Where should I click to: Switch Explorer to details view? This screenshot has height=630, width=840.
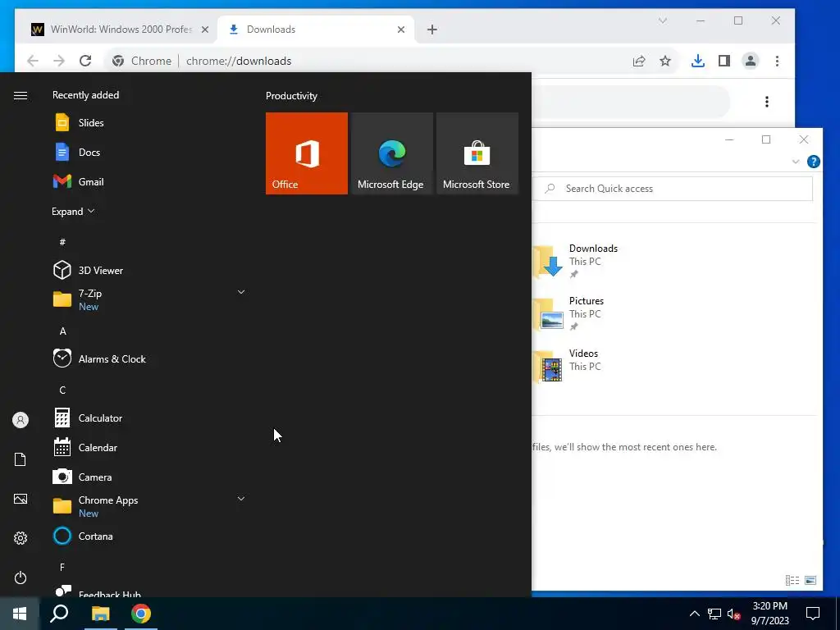(x=792, y=580)
